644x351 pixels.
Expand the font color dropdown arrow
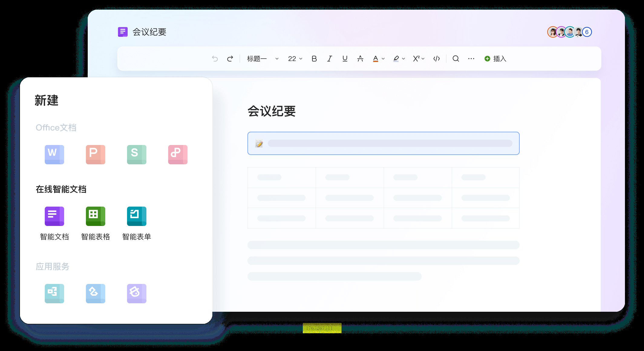[x=383, y=59]
